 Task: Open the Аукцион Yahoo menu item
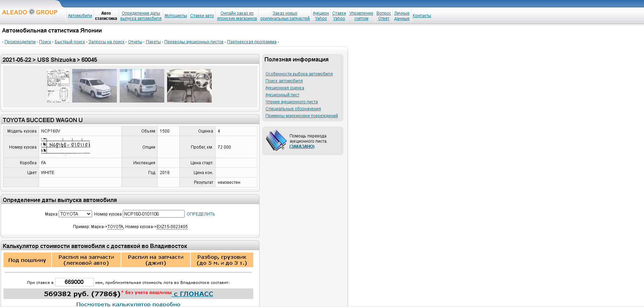click(321, 16)
